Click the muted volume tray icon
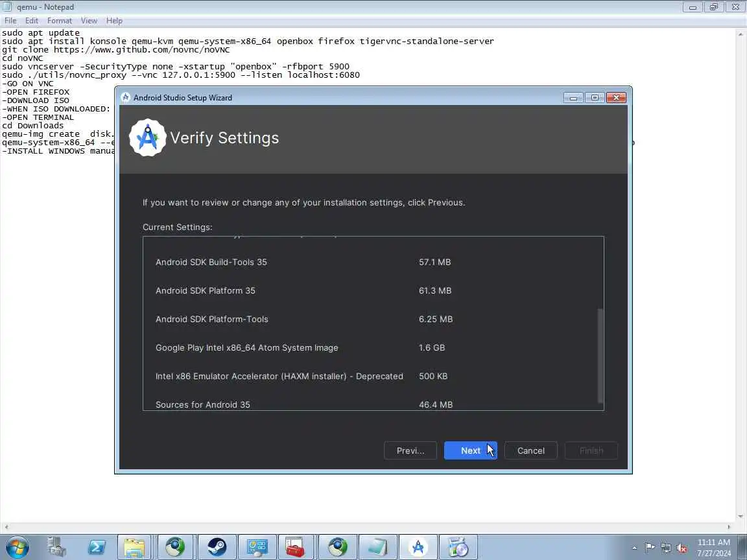 [682, 548]
